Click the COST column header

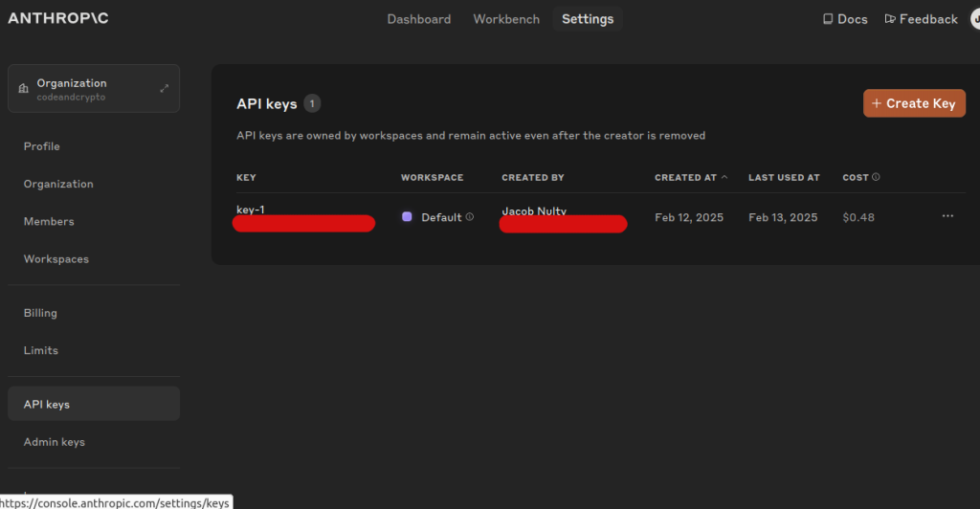coord(856,177)
